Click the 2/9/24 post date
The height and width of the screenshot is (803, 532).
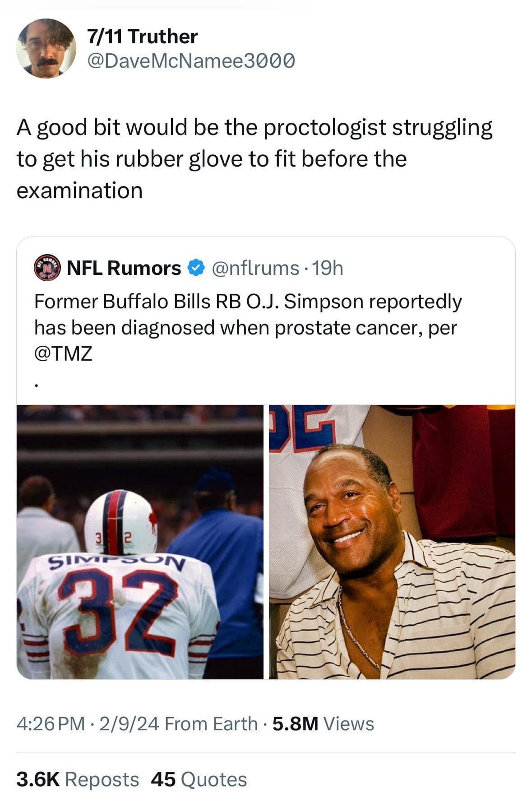(x=130, y=724)
